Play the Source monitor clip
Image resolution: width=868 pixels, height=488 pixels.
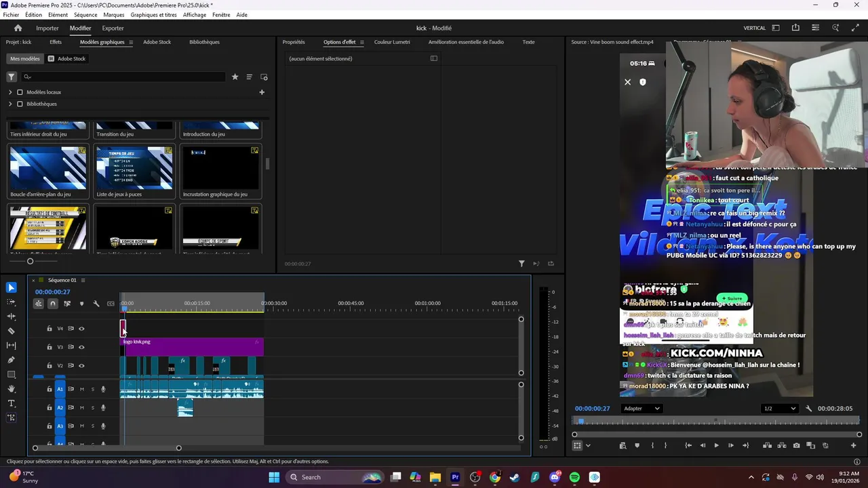click(716, 445)
